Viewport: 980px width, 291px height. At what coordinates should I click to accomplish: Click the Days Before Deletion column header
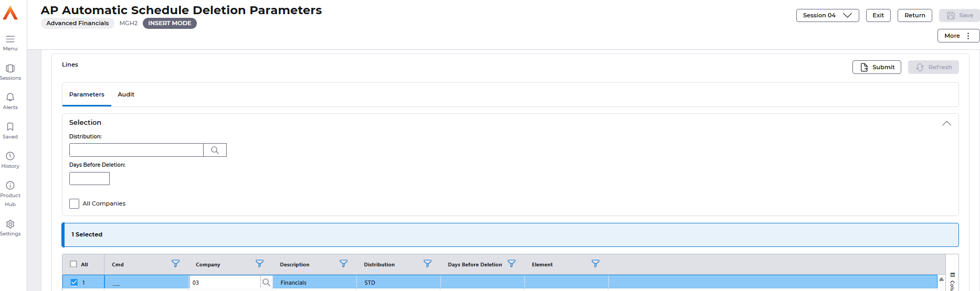click(x=475, y=265)
